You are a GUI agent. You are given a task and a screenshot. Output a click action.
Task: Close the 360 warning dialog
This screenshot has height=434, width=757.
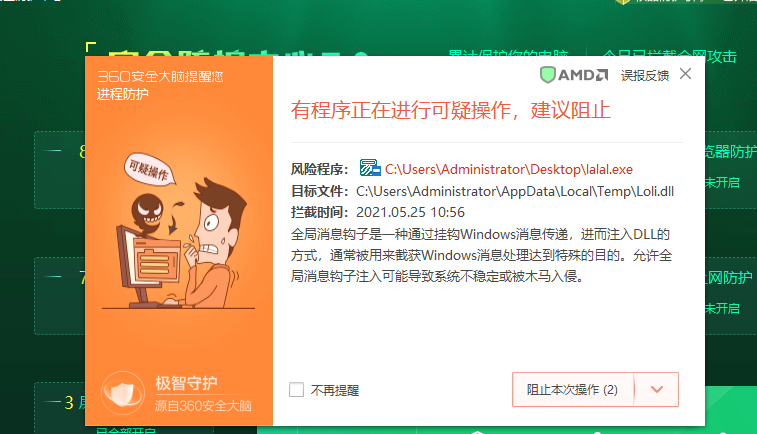pos(685,74)
